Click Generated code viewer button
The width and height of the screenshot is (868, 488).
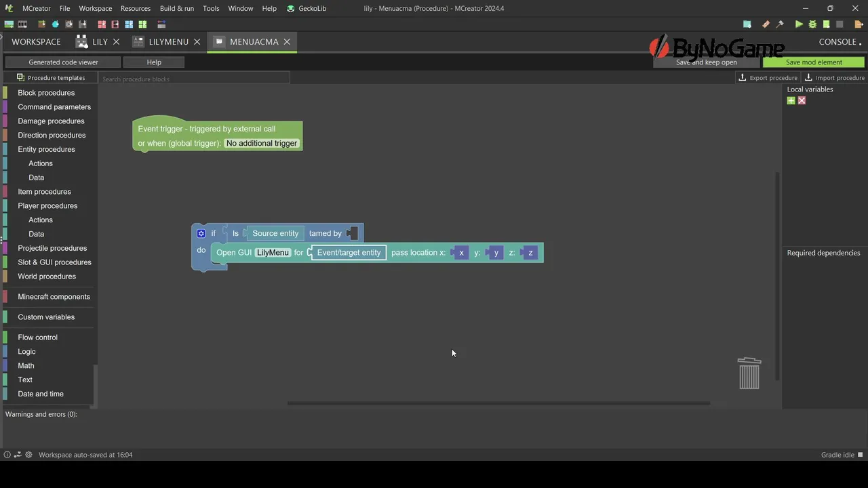(63, 62)
